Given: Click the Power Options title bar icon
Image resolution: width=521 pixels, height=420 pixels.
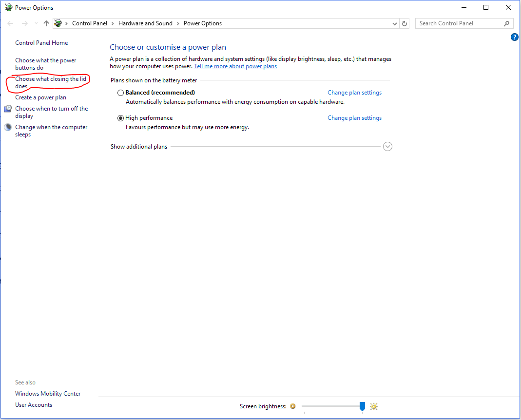Looking at the screenshot, I should pyautogui.click(x=9, y=8).
